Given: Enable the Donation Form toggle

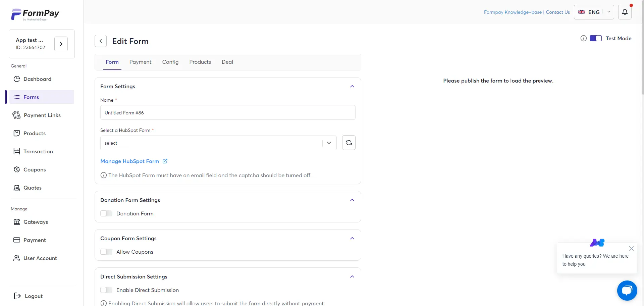Looking at the screenshot, I should tap(106, 213).
